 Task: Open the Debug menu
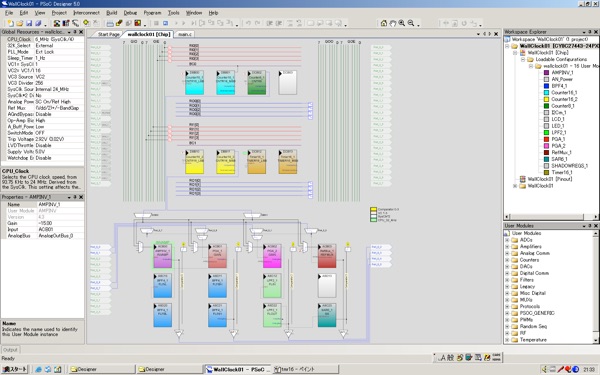point(130,13)
